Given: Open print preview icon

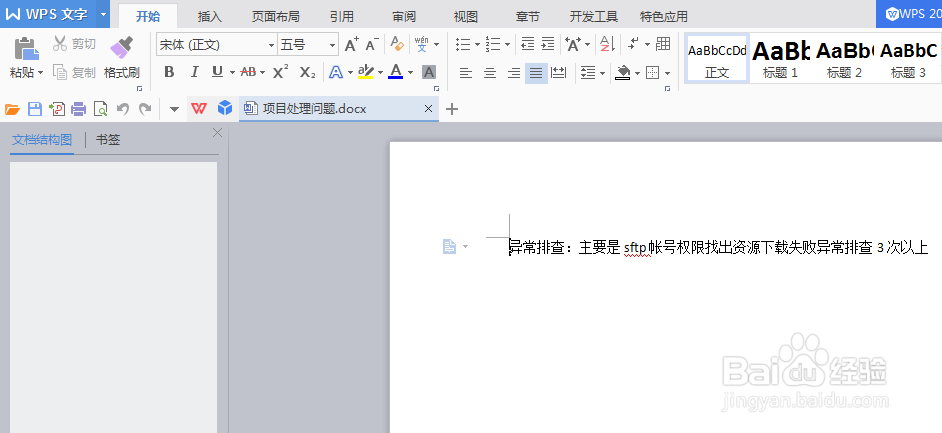Looking at the screenshot, I should (101, 109).
